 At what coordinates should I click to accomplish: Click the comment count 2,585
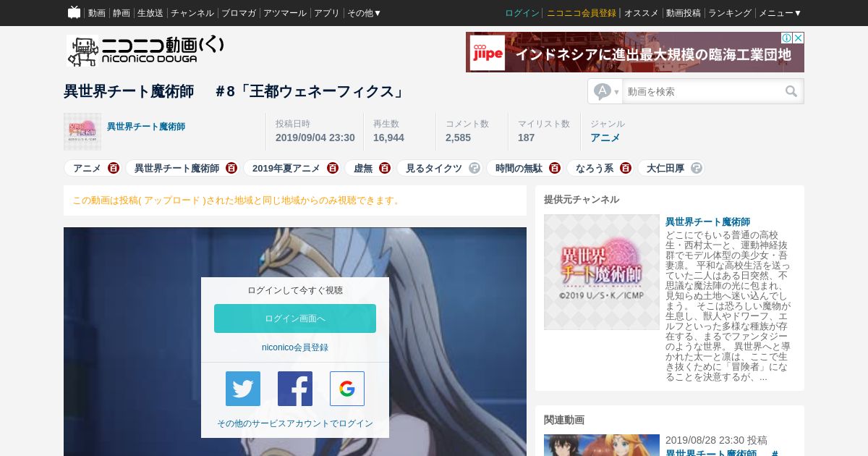click(x=458, y=138)
